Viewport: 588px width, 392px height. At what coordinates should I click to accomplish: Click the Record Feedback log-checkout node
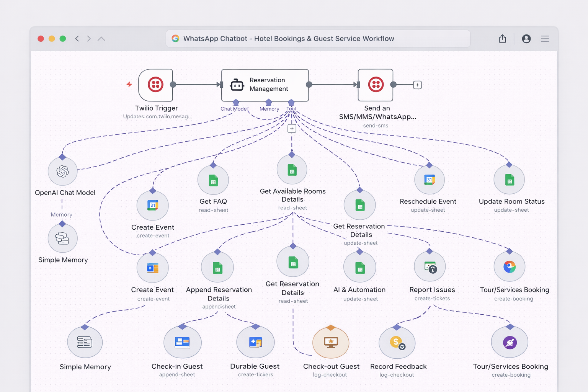tap(397, 342)
